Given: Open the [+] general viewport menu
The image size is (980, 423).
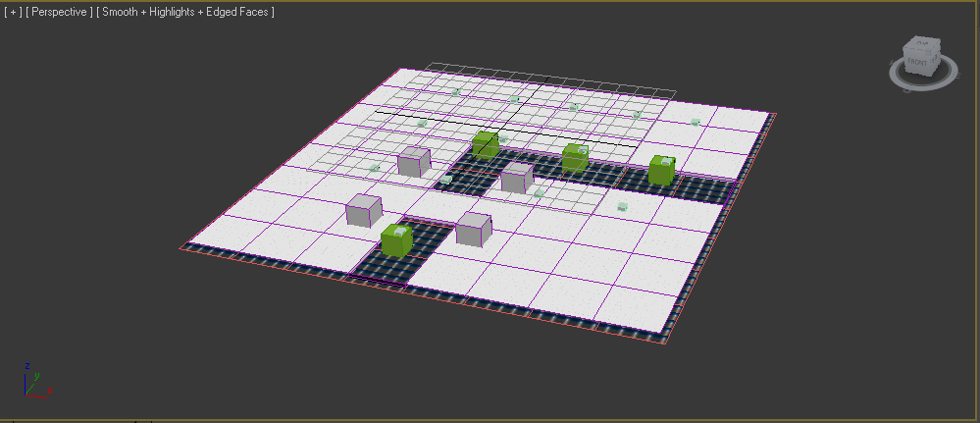Looking at the screenshot, I should 13,12.
